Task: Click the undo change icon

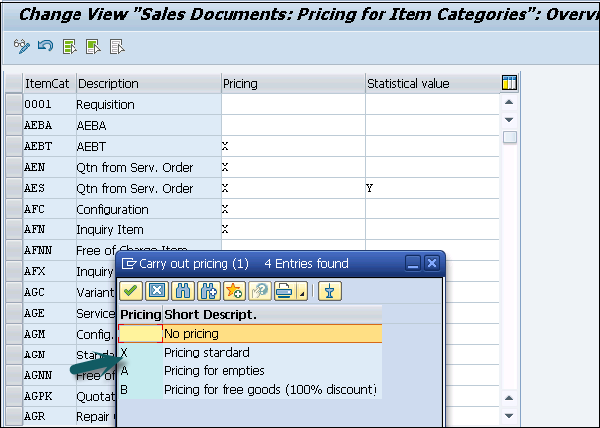Action: pos(45,46)
